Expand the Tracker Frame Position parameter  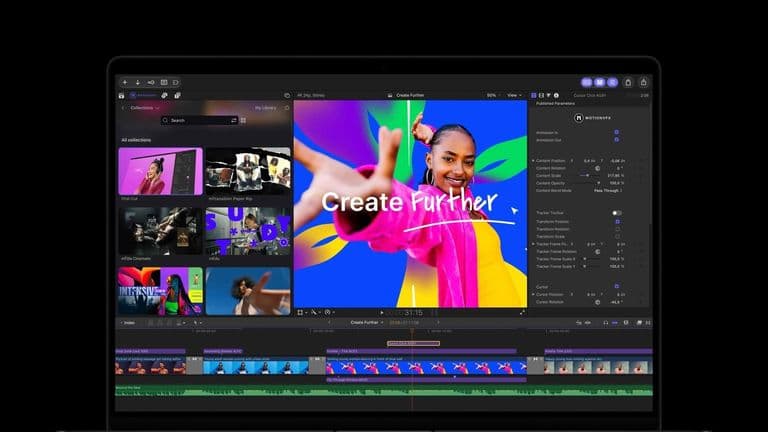pos(533,244)
